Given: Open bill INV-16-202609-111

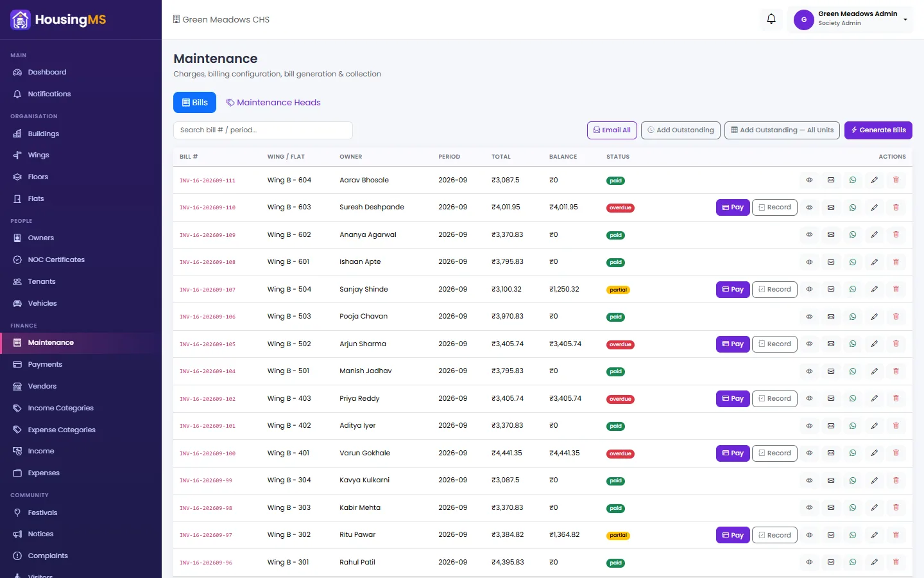Looking at the screenshot, I should click(x=207, y=181).
